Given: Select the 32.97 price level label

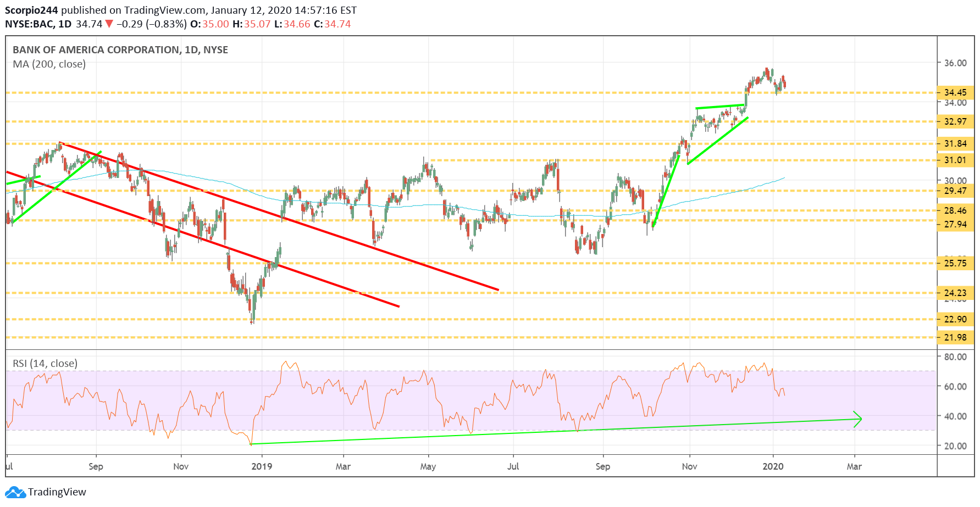Looking at the screenshot, I should (x=955, y=121).
